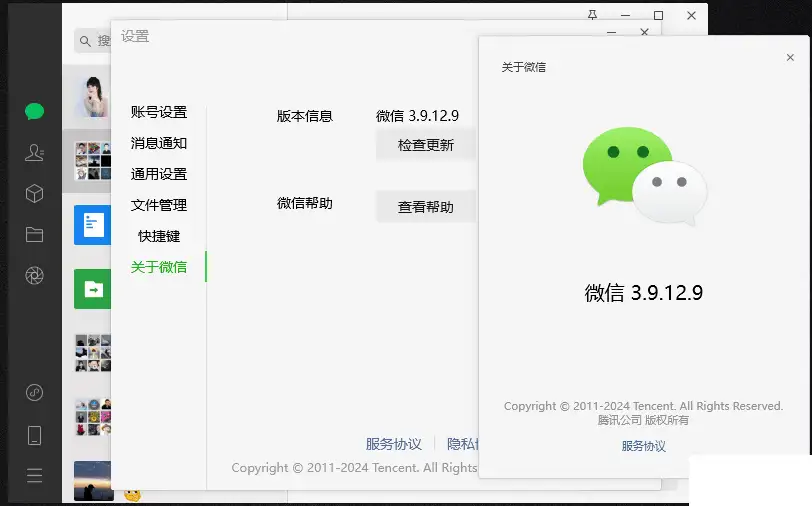This screenshot has width=812, height=506.
Task: Open 服务协议 link in About WeChat dialog
Action: (x=644, y=446)
